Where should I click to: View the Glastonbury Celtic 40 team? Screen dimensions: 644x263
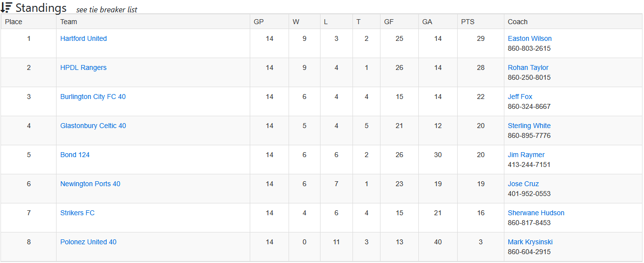[x=93, y=126]
